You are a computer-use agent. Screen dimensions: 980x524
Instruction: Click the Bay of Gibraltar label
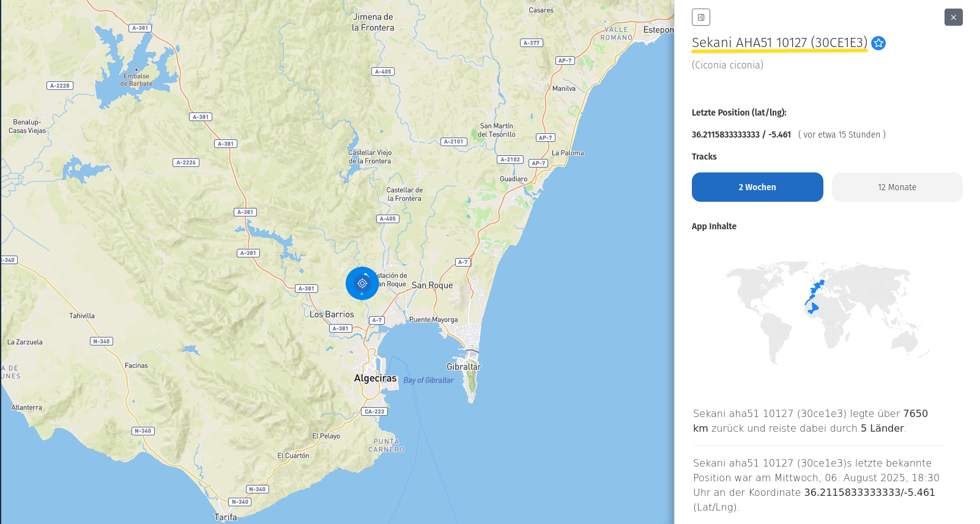[428, 380]
